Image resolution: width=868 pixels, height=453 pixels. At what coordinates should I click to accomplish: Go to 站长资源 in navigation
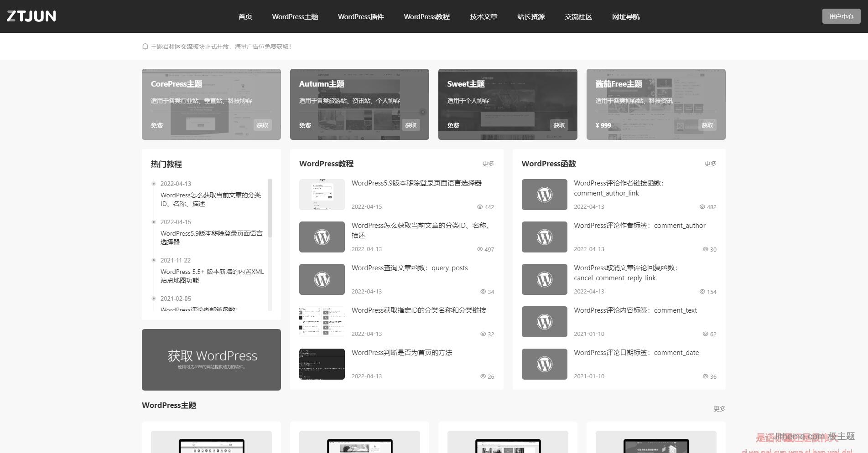point(531,16)
